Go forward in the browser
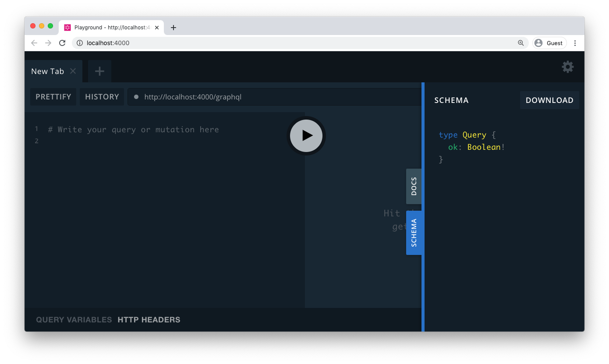 pyautogui.click(x=48, y=43)
